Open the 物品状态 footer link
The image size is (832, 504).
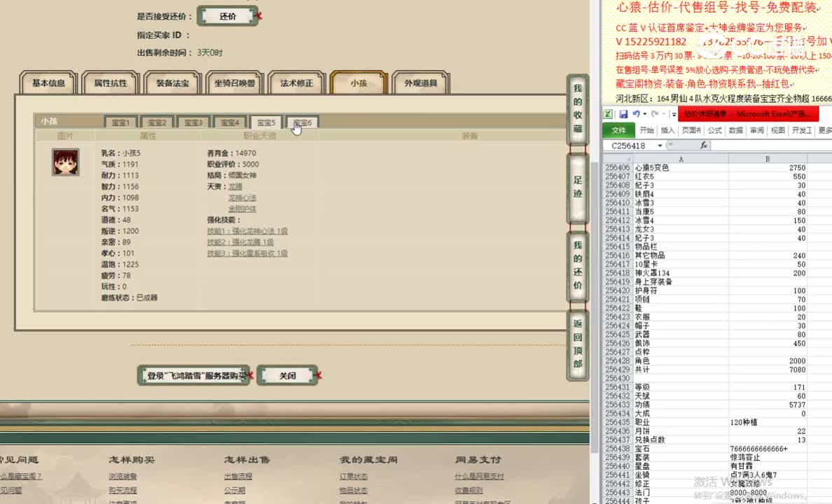(354, 490)
